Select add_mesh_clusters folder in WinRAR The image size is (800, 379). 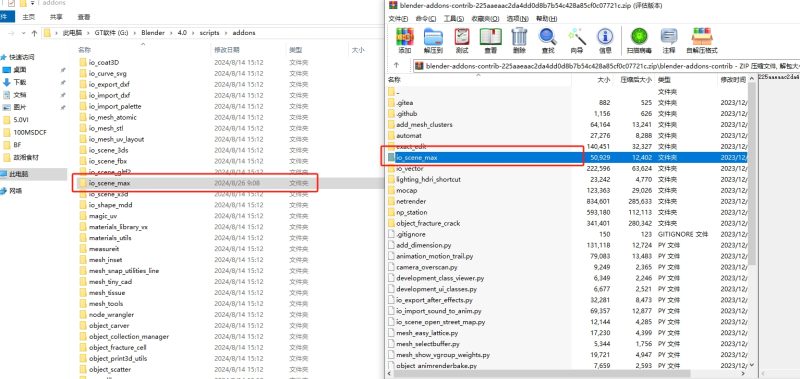(x=424, y=124)
